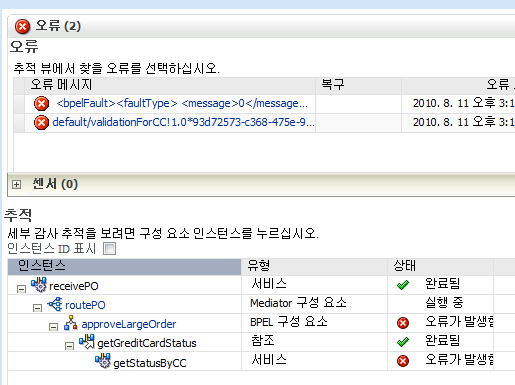515x385 pixels.
Task: Open the bpelFault faultType error message link
Action: (182, 103)
